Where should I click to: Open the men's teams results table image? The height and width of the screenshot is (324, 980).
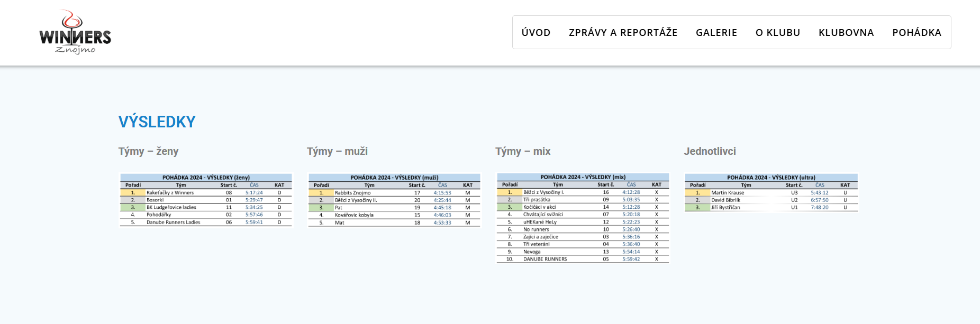[394, 200]
